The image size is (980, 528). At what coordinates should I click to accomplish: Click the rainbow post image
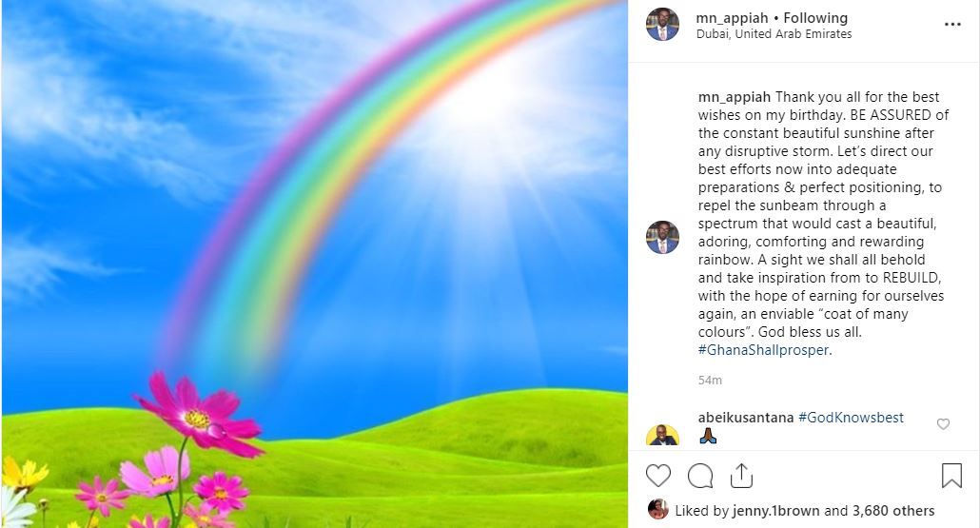[x=314, y=264]
